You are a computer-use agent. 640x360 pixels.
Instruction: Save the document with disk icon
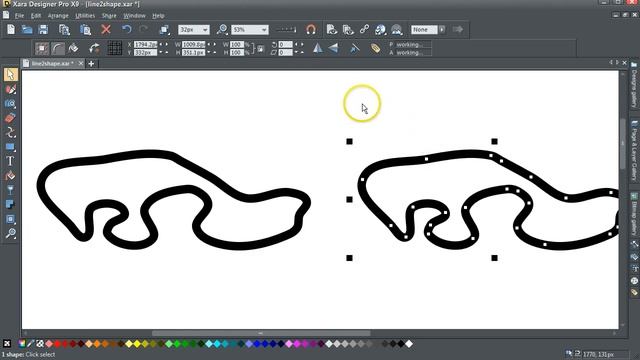[x=43, y=29]
